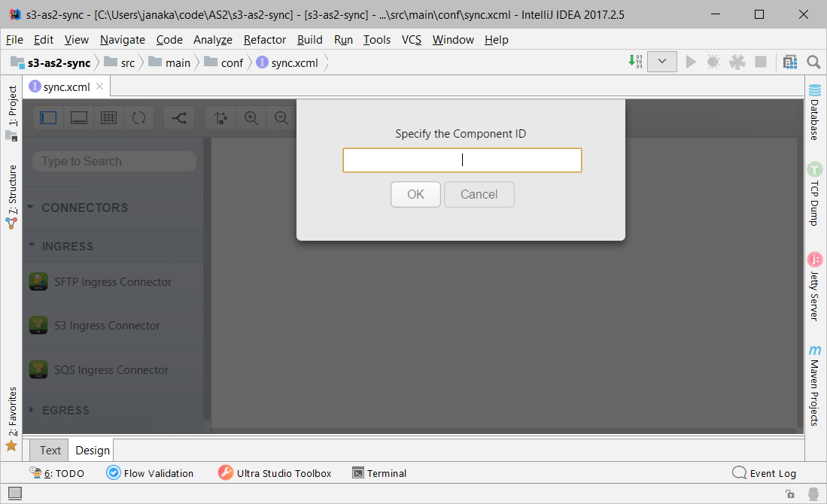The height and width of the screenshot is (504, 827).
Task: Cancel the Component ID dialog
Action: pyautogui.click(x=479, y=195)
